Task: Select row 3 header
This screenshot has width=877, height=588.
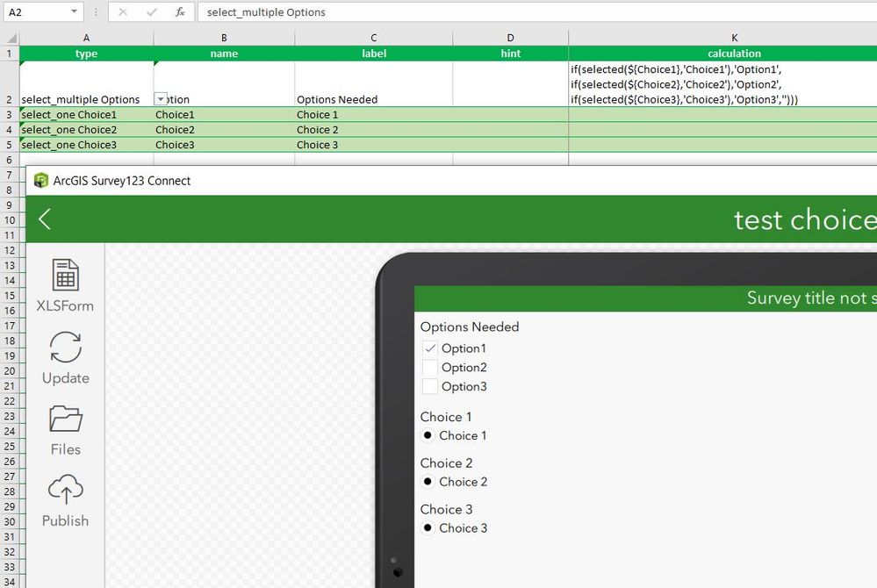Action: click(x=10, y=115)
